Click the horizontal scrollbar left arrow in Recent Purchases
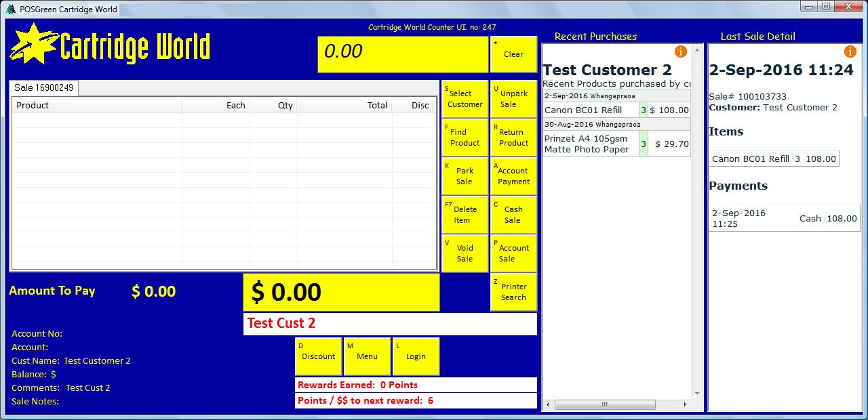This screenshot has width=868, height=420. point(547,404)
